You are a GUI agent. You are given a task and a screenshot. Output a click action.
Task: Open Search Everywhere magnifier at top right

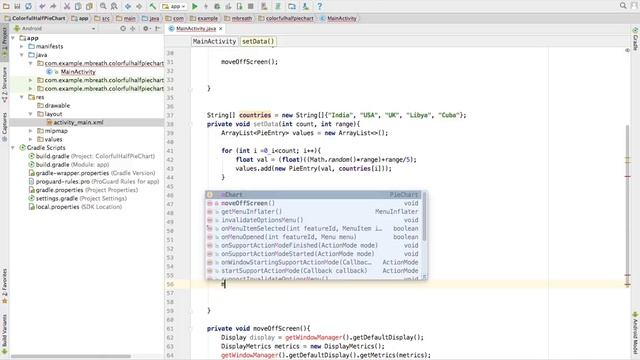(623, 6)
